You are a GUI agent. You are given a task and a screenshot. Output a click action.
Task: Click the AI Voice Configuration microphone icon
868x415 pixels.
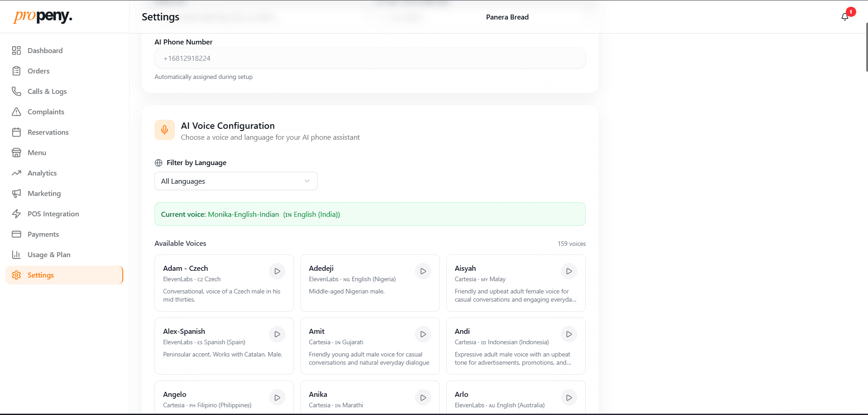(x=164, y=130)
